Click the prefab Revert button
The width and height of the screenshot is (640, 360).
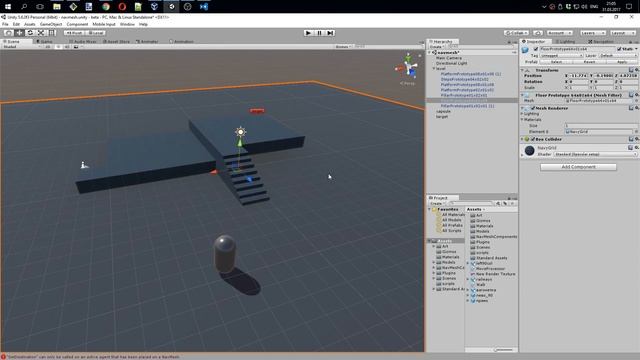[x=589, y=62]
